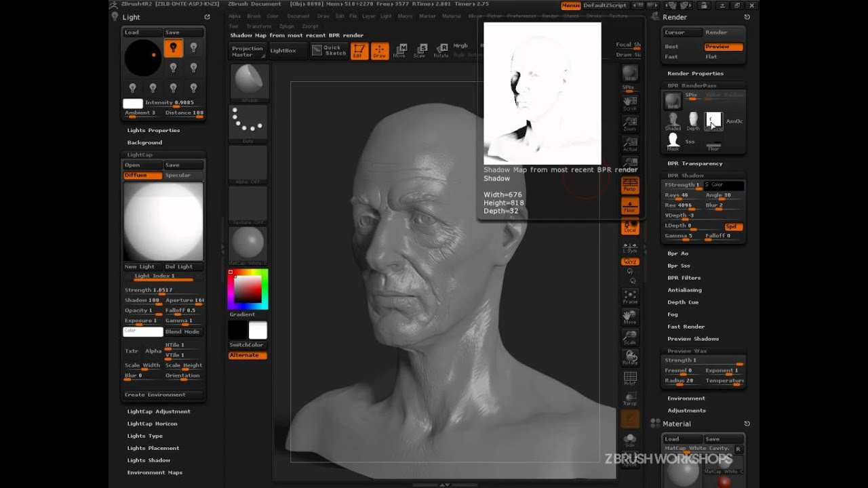Toggle Local symmetry button
The height and width of the screenshot is (488, 868).
pyautogui.click(x=630, y=226)
